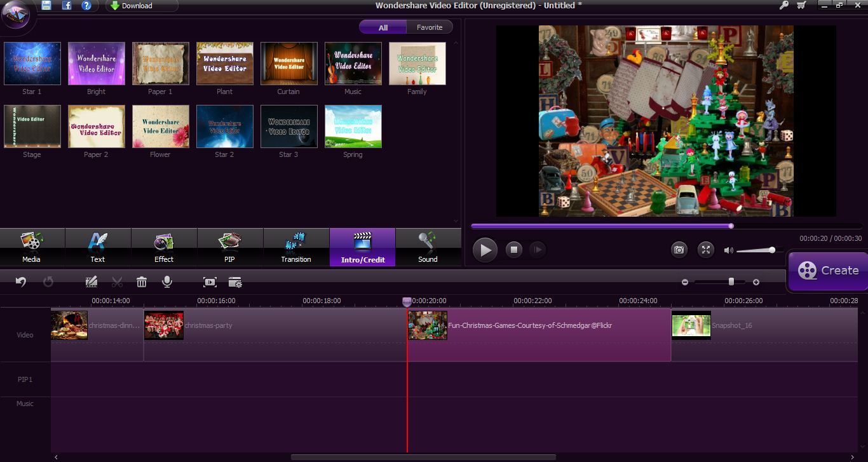Viewport: 868px width, 462px height.
Task: Select the Star 2 intro template
Action: [x=225, y=126]
